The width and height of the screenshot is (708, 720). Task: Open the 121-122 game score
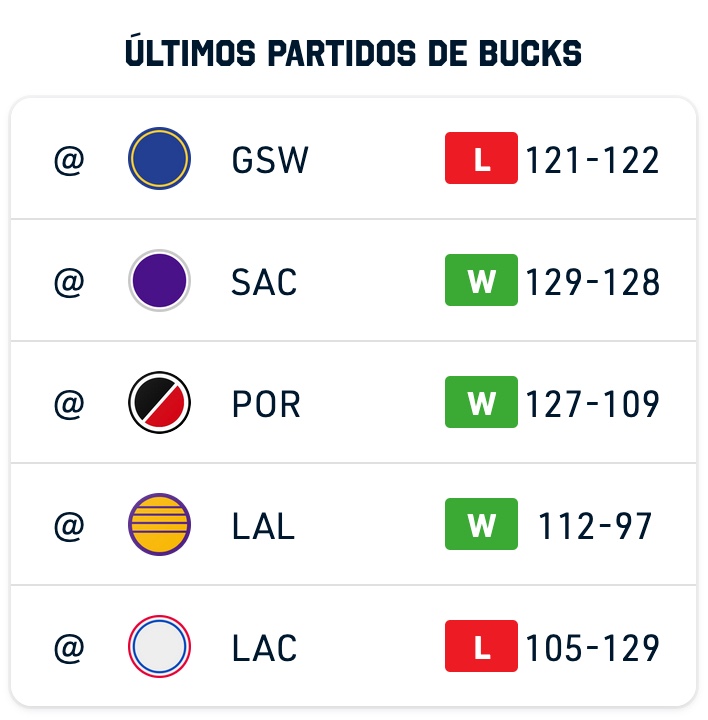(592, 160)
